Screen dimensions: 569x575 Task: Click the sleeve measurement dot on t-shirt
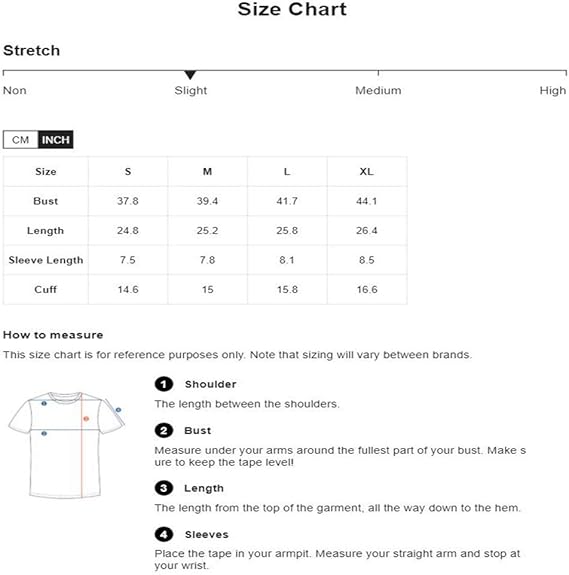coord(118,410)
